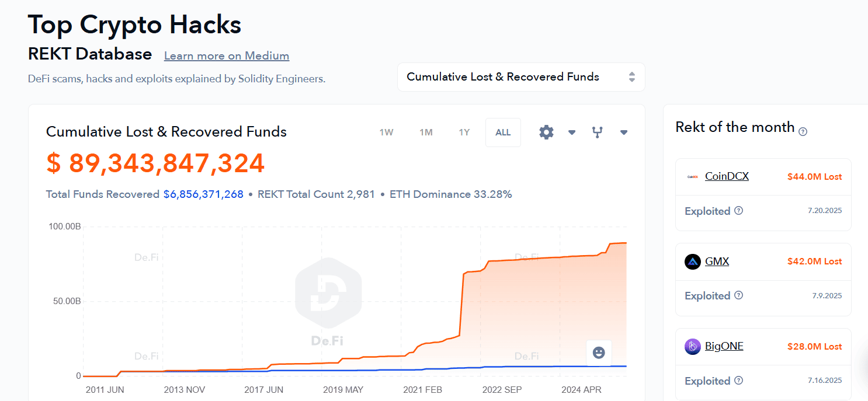Click the REKT Database subheading
The height and width of the screenshot is (401, 868).
click(x=90, y=54)
